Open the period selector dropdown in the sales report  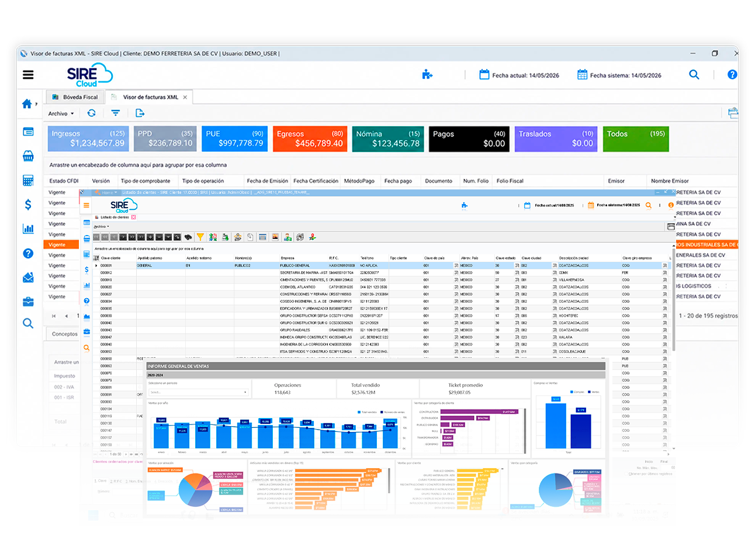[198, 392]
